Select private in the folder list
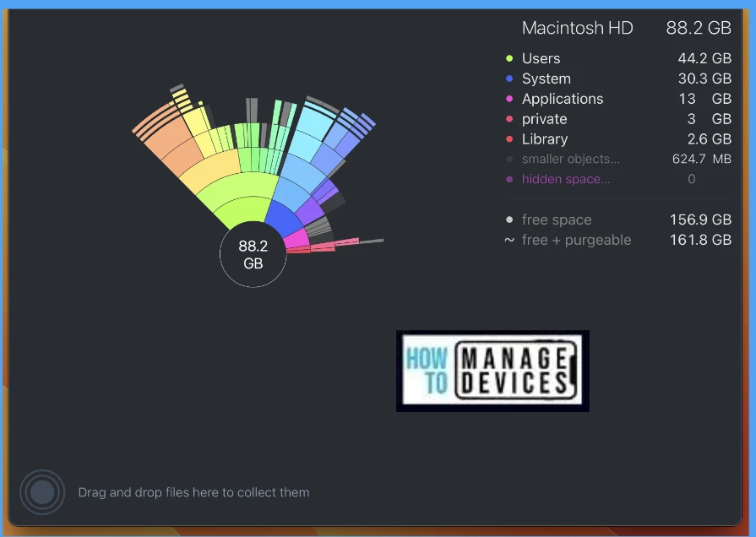The width and height of the screenshot is (756, 537). (544, 119)
